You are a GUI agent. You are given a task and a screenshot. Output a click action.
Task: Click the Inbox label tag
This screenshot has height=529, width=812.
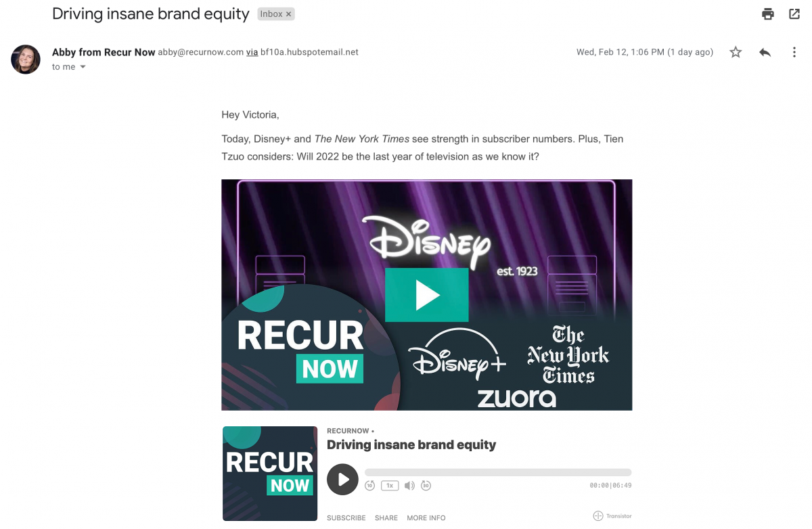(271, 14)
